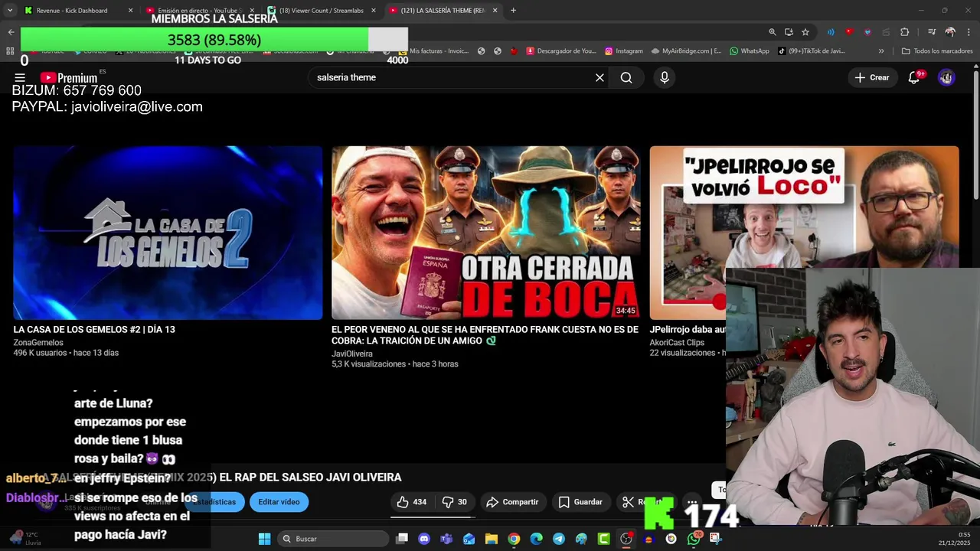Open the browser tab search dropdown
This screenshot has height=551, width=980.
coord(9,11)
